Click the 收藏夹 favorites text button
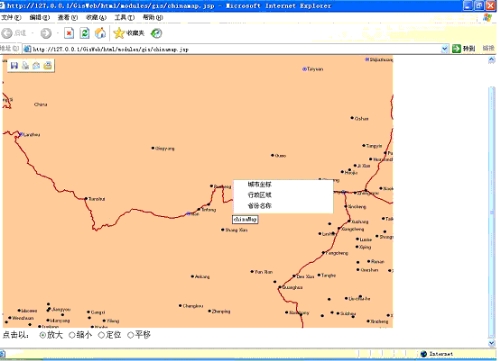500x361 pixels. point(135,33)
